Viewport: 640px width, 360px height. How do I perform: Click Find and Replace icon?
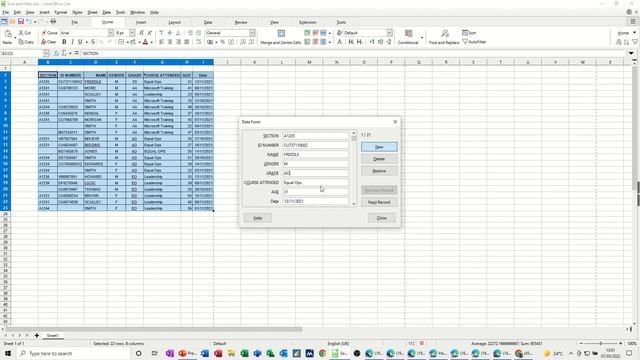(x=444, y=33)
